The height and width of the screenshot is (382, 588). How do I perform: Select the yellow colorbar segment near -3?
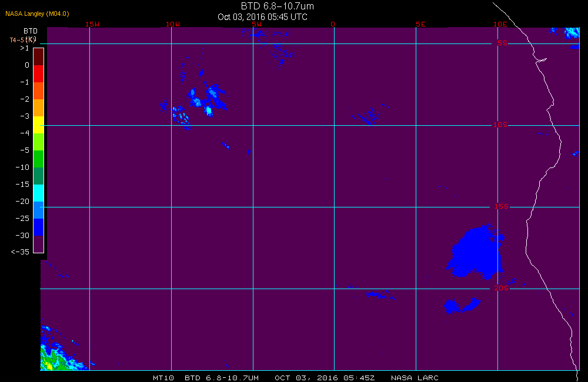pyautogui.click(x=39, y=125)
